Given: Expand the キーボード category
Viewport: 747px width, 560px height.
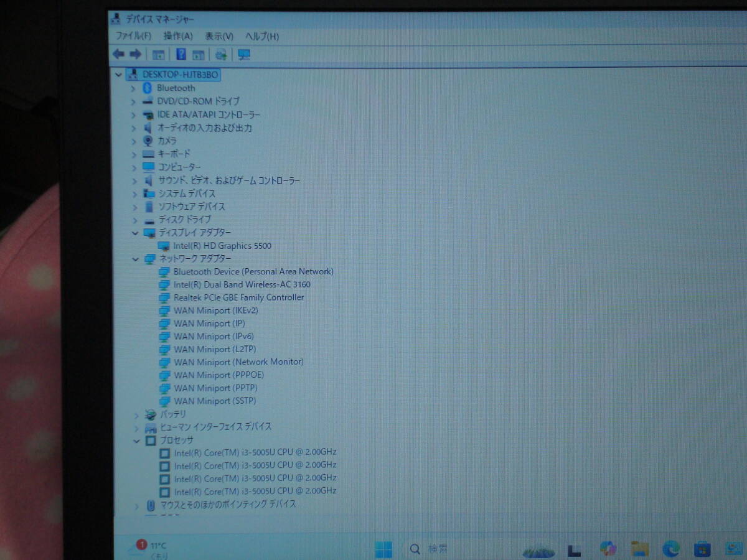Looking at the screenshot, I should tap(133, 154).
